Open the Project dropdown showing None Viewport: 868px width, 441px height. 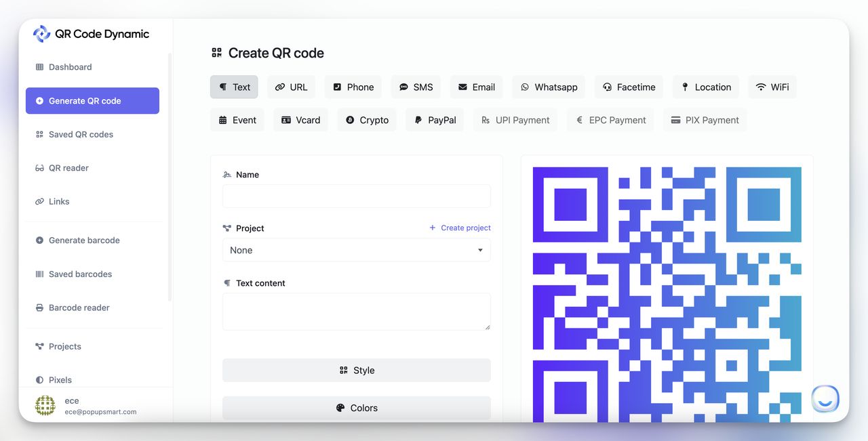click(x=356, y=250)
